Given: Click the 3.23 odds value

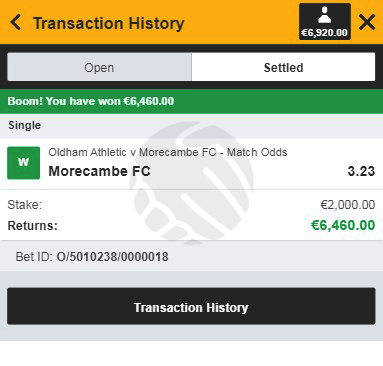Looking at the screenshot, I should (x=361, y=171).
